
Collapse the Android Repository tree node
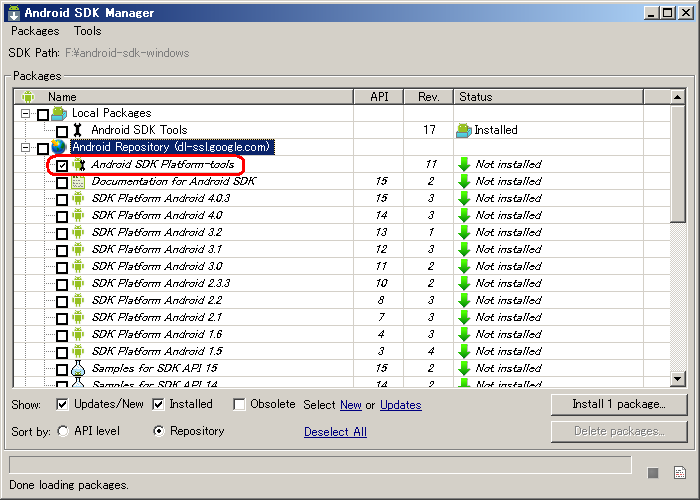tap(25, 147)
